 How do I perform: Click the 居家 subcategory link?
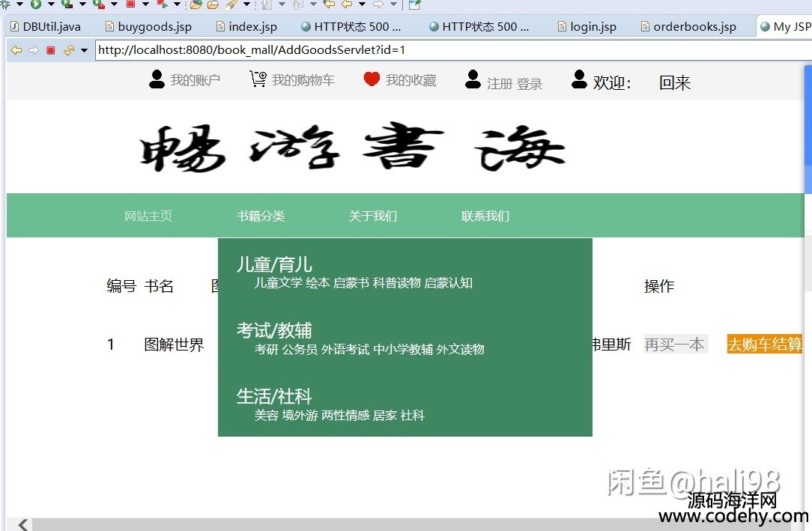tap(385, 415)
